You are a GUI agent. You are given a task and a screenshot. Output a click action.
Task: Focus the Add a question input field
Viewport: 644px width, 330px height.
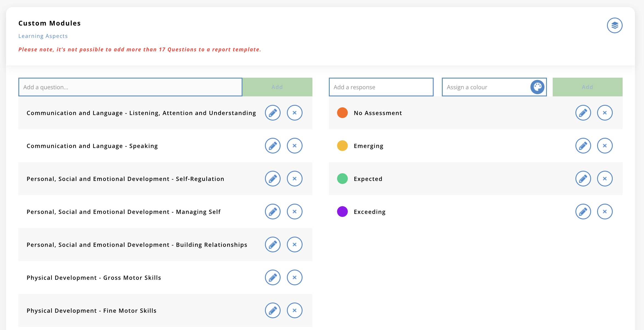[x=130, y=87]
